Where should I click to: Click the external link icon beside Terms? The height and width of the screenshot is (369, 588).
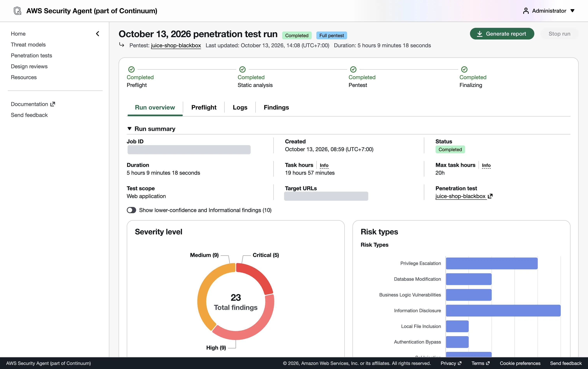[x=488, y=363]
